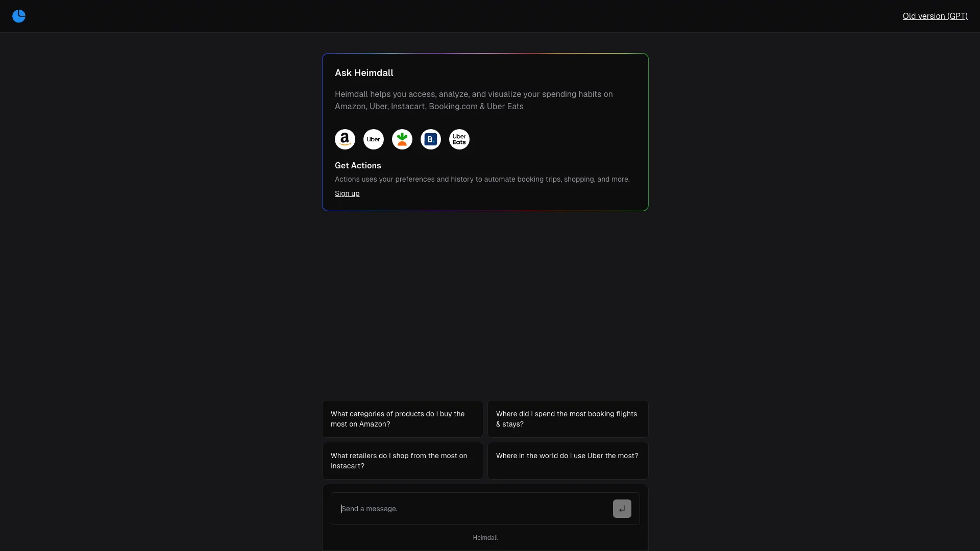Click the send message arrow button
The width and height of the screenshot is (980, 551).
[x=622, y=509]
